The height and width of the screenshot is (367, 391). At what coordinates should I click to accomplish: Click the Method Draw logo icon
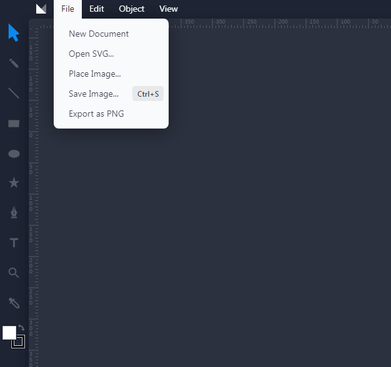[x=41, y=9]
